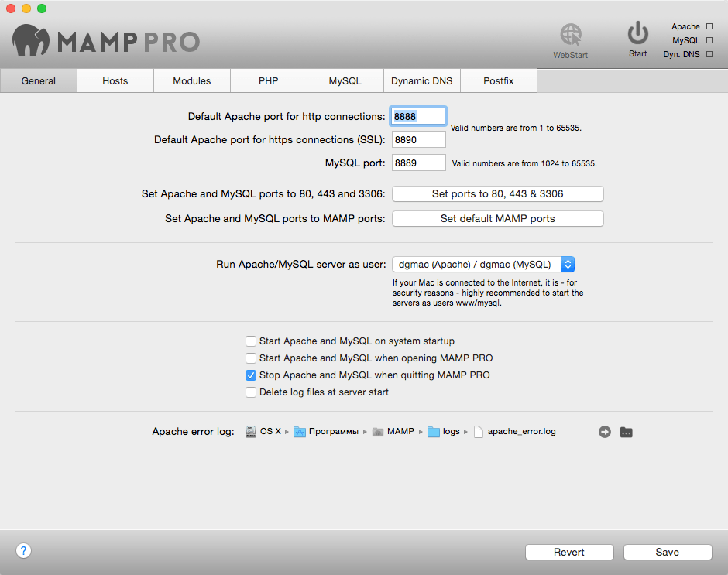Image resolution: width=728 pixels, height=575 pixels.
Task: Uncheck Stop Apache and MySQL when quitting
Action: point(251,375)
